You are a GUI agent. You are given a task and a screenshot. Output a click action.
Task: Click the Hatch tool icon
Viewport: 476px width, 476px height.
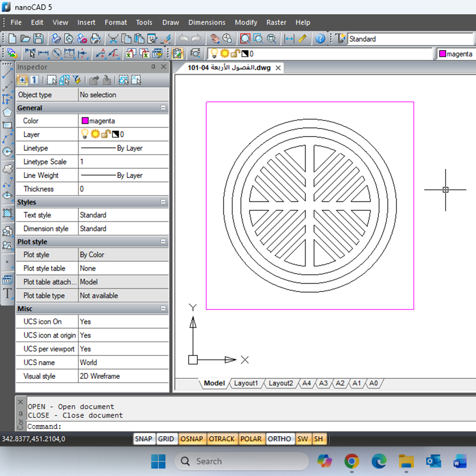[x=7, y=213]
